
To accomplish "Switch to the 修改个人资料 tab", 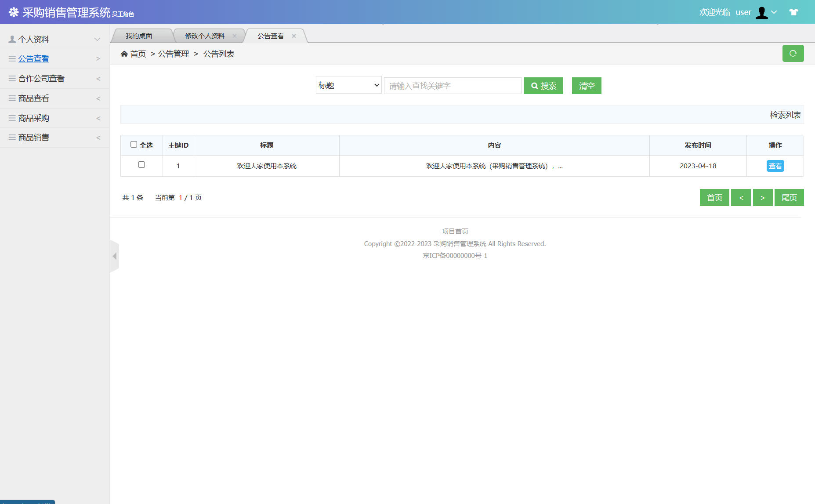I will point(206,35).
